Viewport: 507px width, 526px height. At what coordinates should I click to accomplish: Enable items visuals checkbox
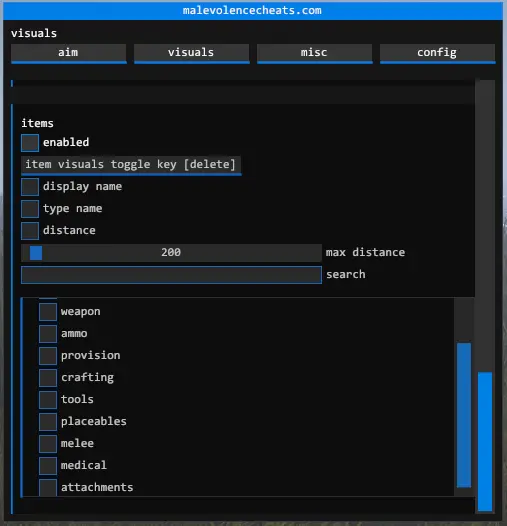point(30,143)
